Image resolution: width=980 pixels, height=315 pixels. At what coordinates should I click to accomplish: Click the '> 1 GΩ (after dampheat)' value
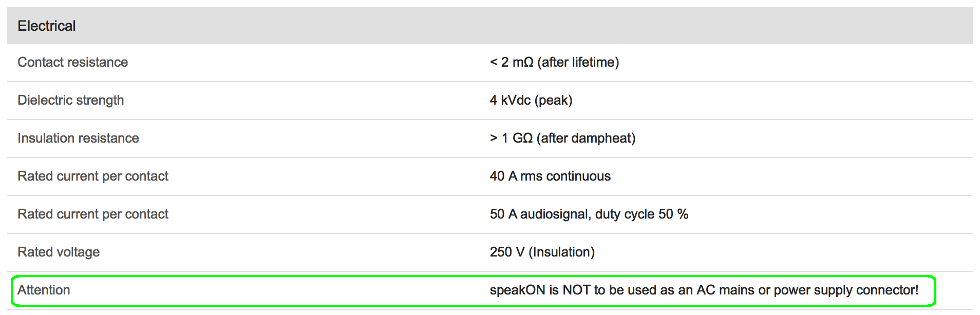point(562,138)
